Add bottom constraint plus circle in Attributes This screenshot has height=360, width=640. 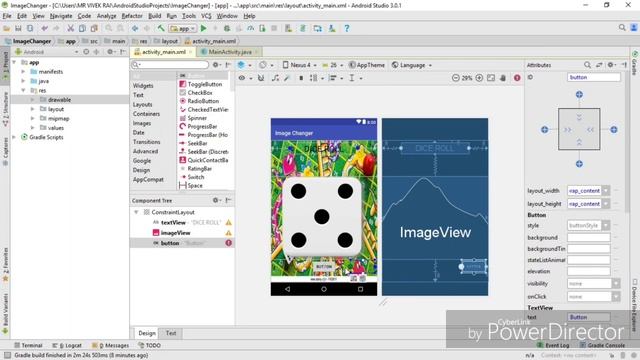pyautogui.click(x=579, y=164)
